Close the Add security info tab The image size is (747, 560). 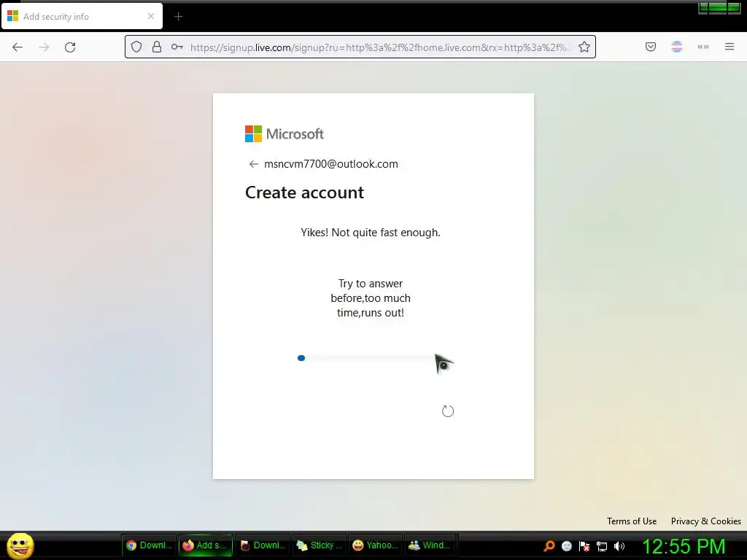(x=151, y=16)
